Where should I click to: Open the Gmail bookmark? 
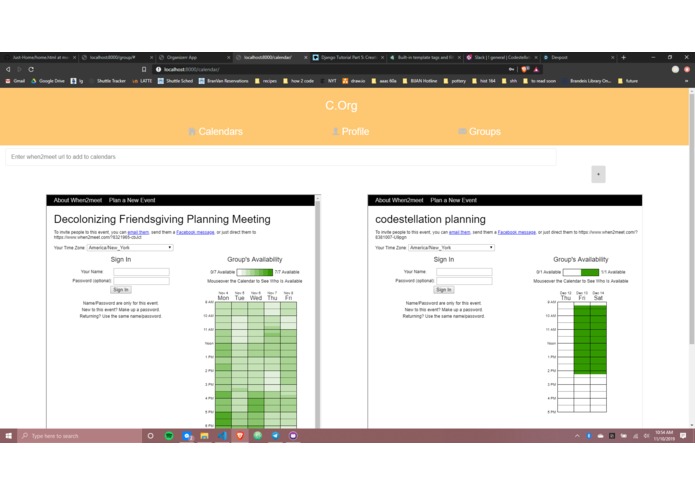[15, 81]
